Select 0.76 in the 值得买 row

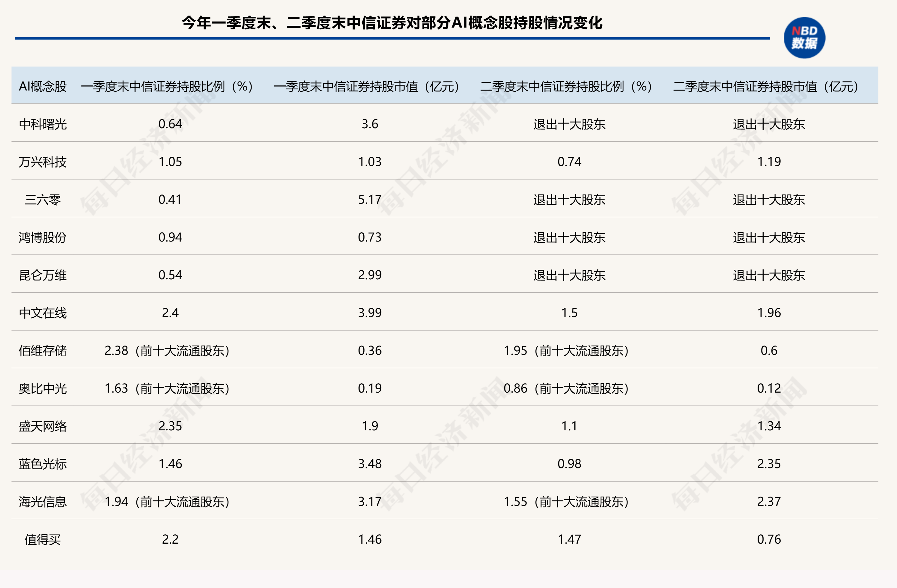tap(769, 539)
